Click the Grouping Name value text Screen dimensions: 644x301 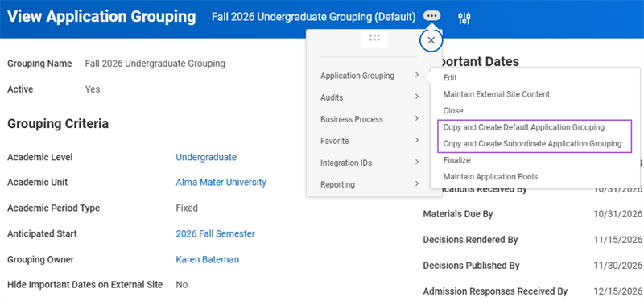tap(155, 64)
